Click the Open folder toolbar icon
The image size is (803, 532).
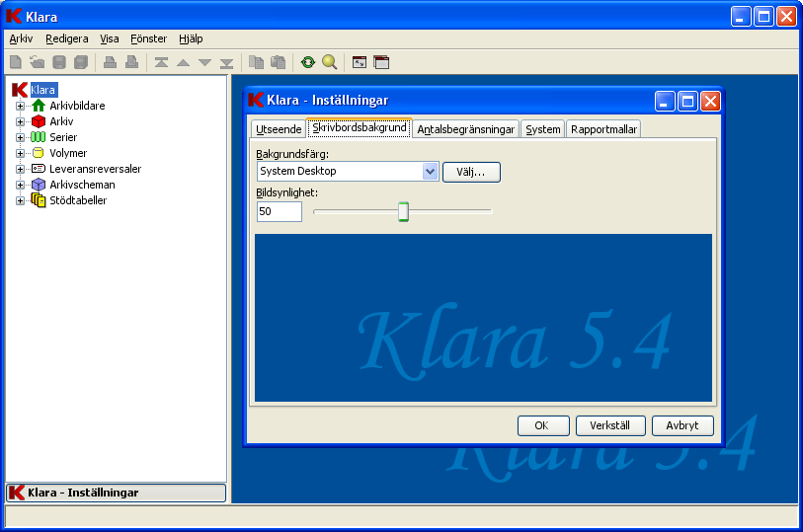pos(37,62)
